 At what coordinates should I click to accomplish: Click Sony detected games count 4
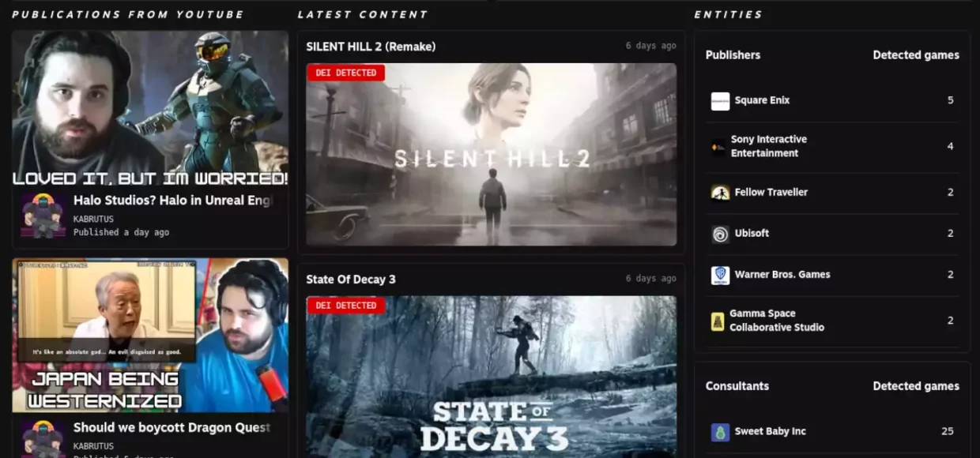point(951,146)
